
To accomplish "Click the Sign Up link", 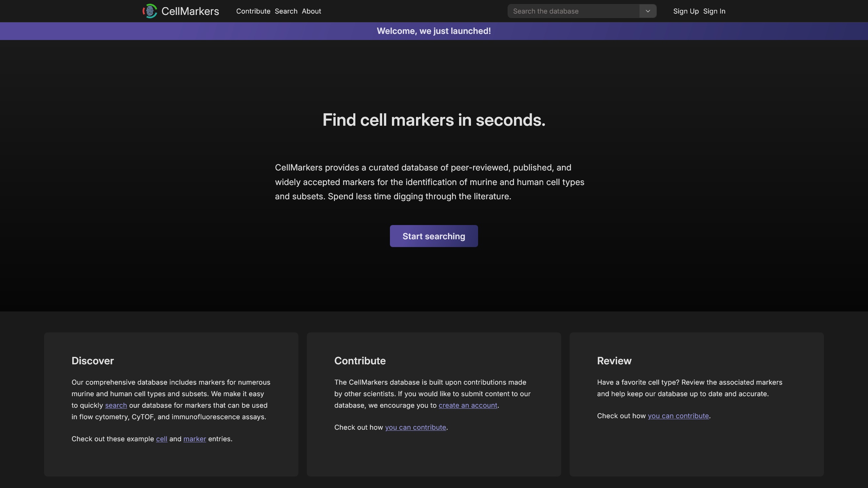I will pyautogui.click(x=686, y=11).
